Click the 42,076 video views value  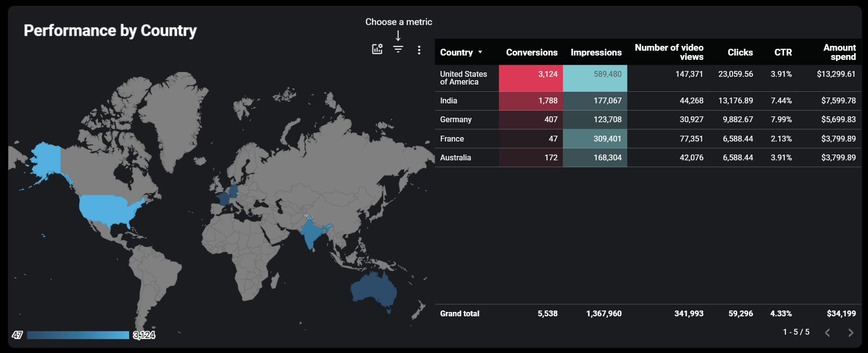pyautogui.click(x=692, y=157)
